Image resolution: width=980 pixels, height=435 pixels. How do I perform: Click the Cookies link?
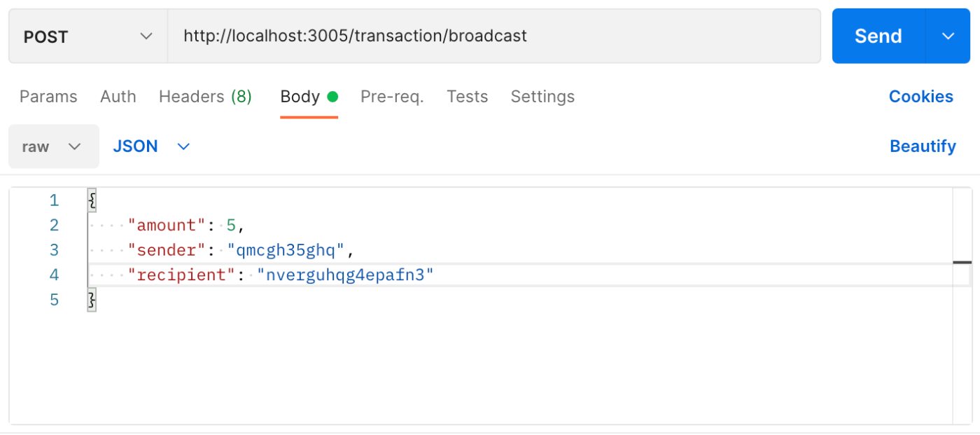click(x=920, y=97)
